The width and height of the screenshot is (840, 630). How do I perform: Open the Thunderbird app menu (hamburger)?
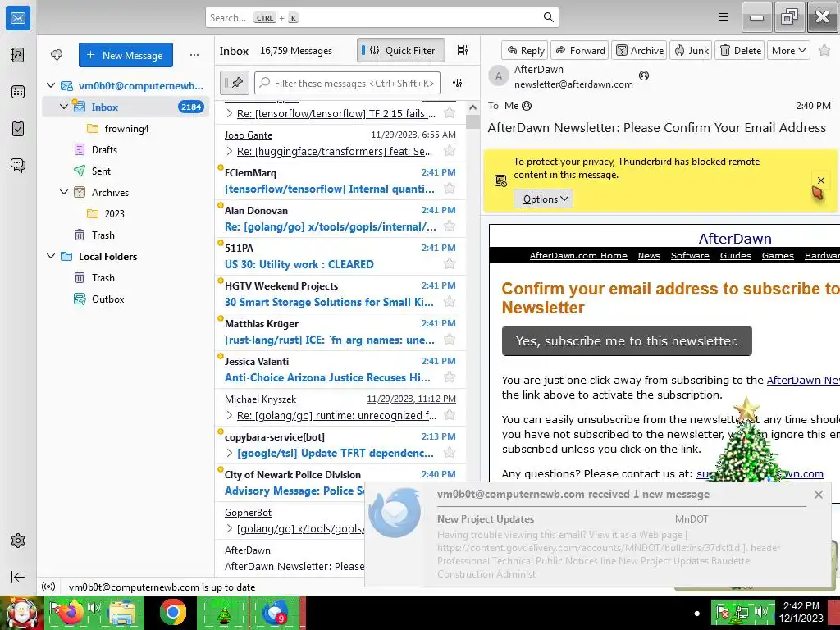[x=724, y=17]
